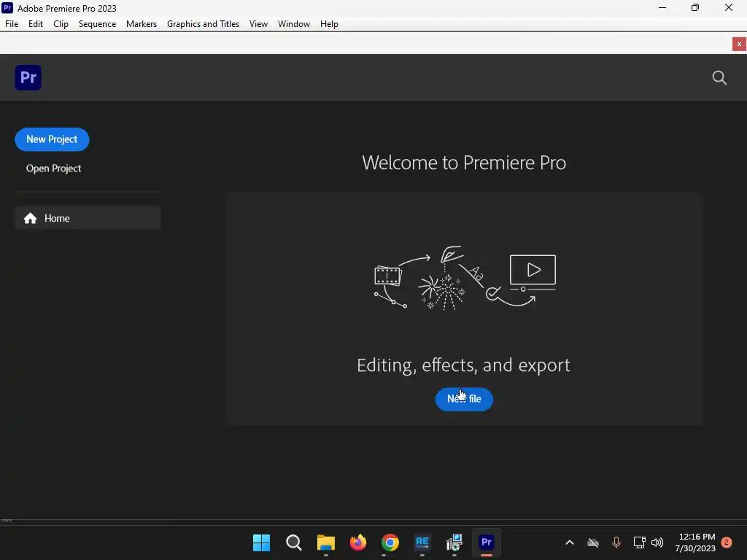The image size is (747, 560).
Task: Open Windows taskbar search
Action: click(x=294, y=542)
